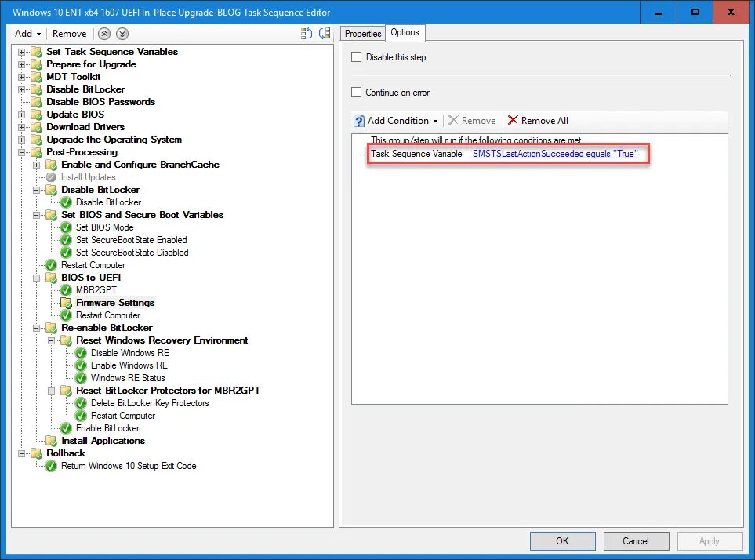Select the Update BIOS folder icon
This screenshot has height=560, width=755.
click(37, 115)
